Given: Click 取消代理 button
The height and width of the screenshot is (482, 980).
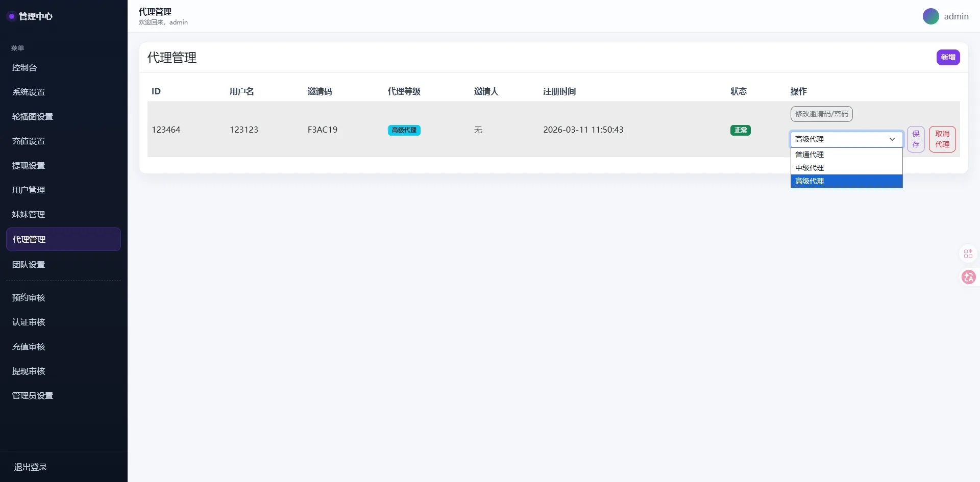Looking at the screenshot, I should point(942,139).
